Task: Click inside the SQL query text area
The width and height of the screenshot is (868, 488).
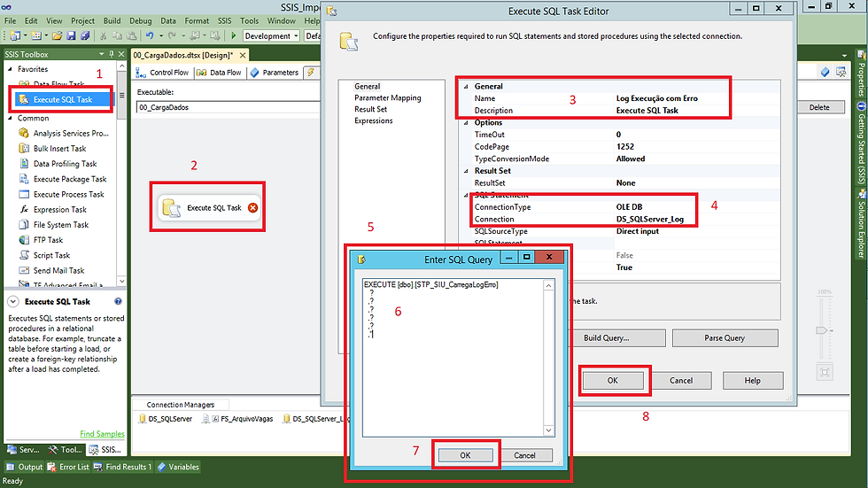Action: click(x=453, y=358)
